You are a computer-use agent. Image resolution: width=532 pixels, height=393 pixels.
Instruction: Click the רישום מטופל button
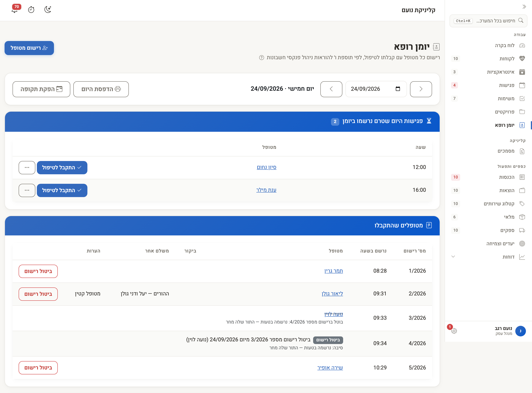tap(29, 48)
